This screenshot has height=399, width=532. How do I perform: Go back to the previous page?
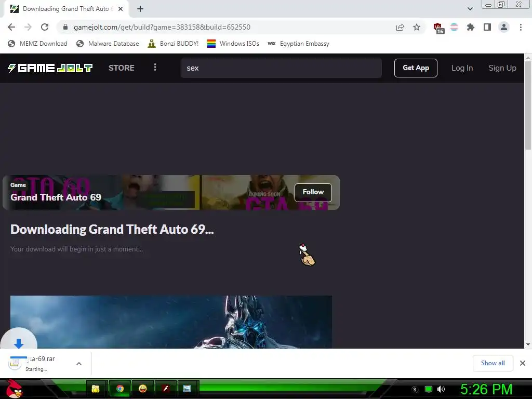[x=11, y=27]
